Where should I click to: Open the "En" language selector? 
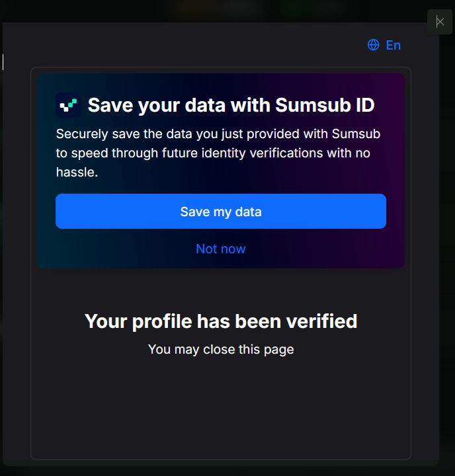393,45
